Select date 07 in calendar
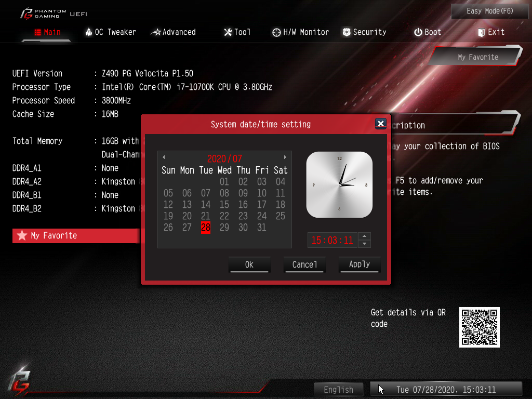 pos(206,193)
